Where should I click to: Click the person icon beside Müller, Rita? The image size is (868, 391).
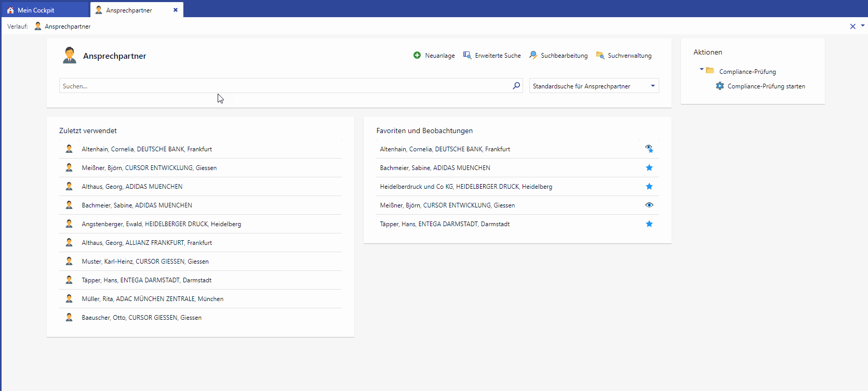tap(69, 298)
